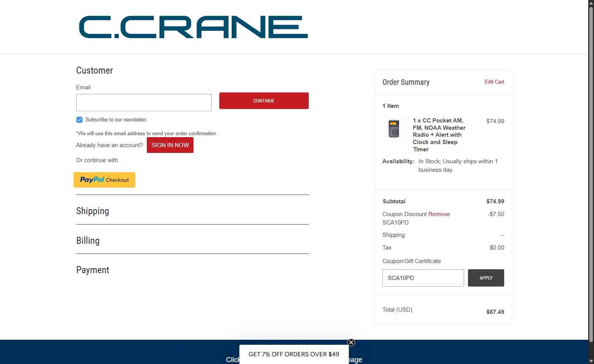The height and width of the screenshot is (364, 594).
Task: Click the -$7.50 discount value
Action: (496, 214)
